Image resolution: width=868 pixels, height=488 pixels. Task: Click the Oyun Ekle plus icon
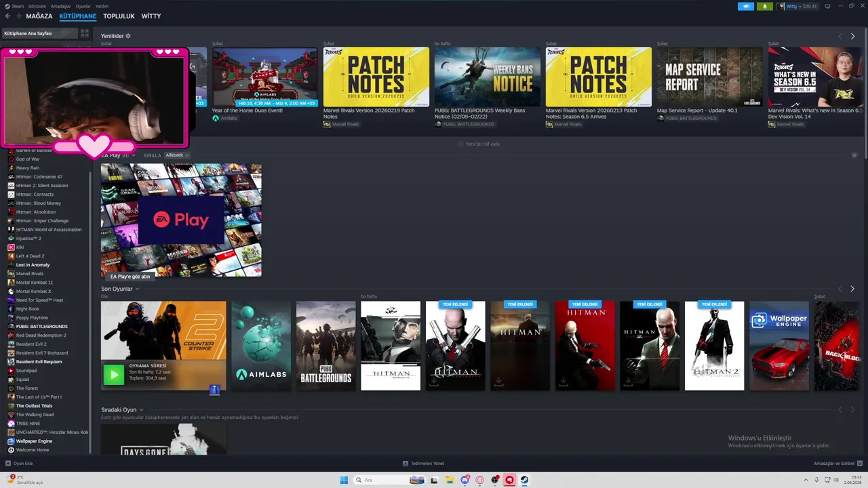pos(7,464)
